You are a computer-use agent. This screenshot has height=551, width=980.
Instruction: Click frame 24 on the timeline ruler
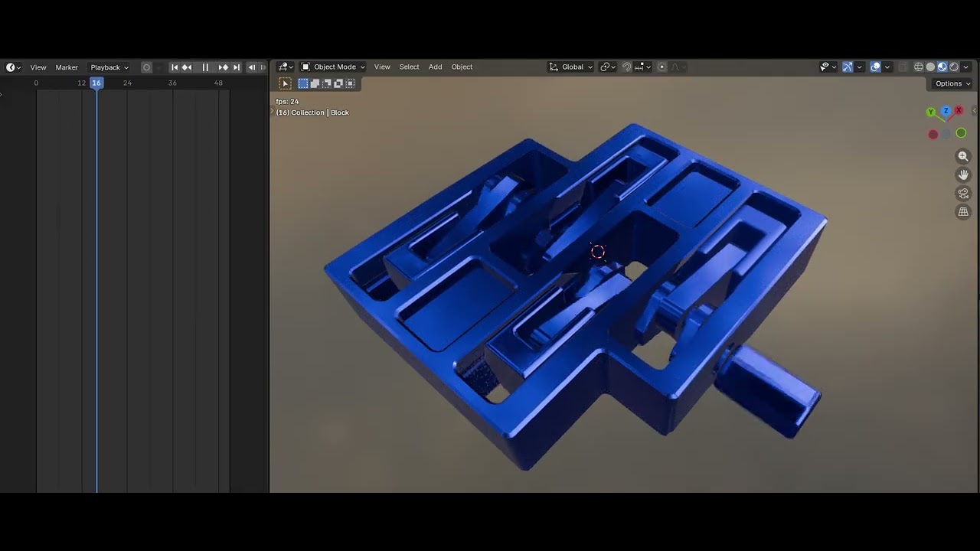[x=127, y=83]
